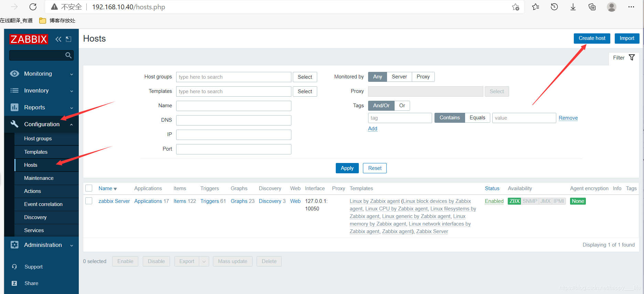The height and width of the screenshot is (294, 644).
Task: Reload the page with browser refresh icon
Action: [33, 7]
